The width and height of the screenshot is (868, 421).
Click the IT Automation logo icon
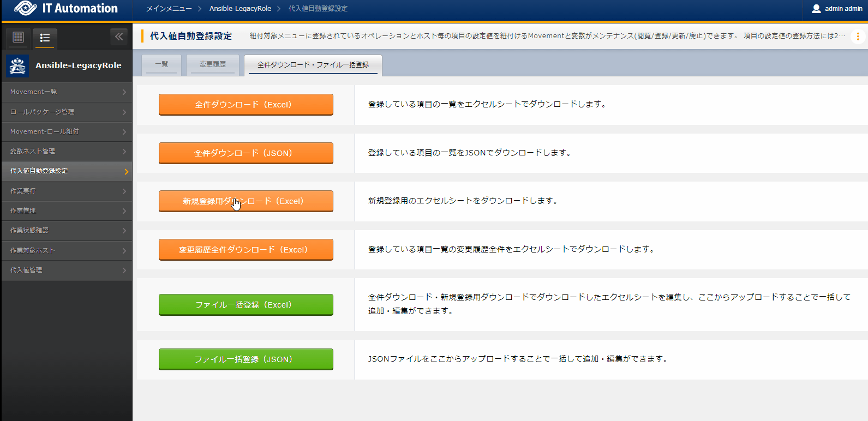coord(25,8)
